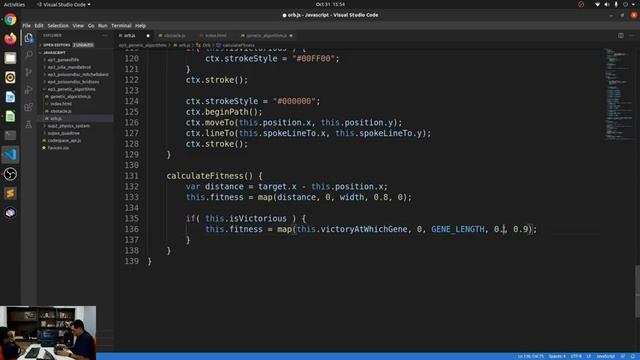
Task: Click the unsaved dot on orb.js tab
Action: (148, 36)
